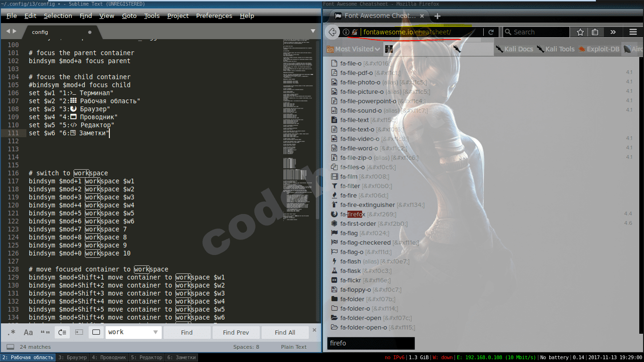Viewport: 644px width, 362px height.
Task: Click the fa-file-video-o icon
Action: tap(334, 139)
